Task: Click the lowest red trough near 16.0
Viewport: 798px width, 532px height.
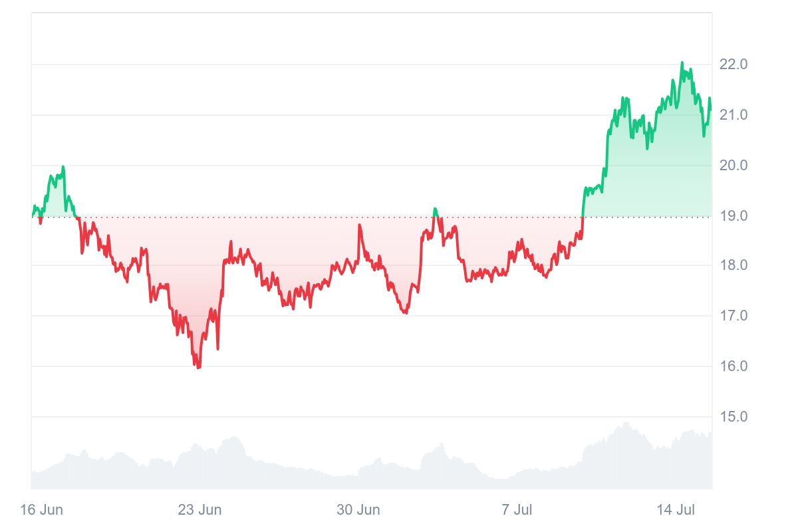Action: [198, 367]
